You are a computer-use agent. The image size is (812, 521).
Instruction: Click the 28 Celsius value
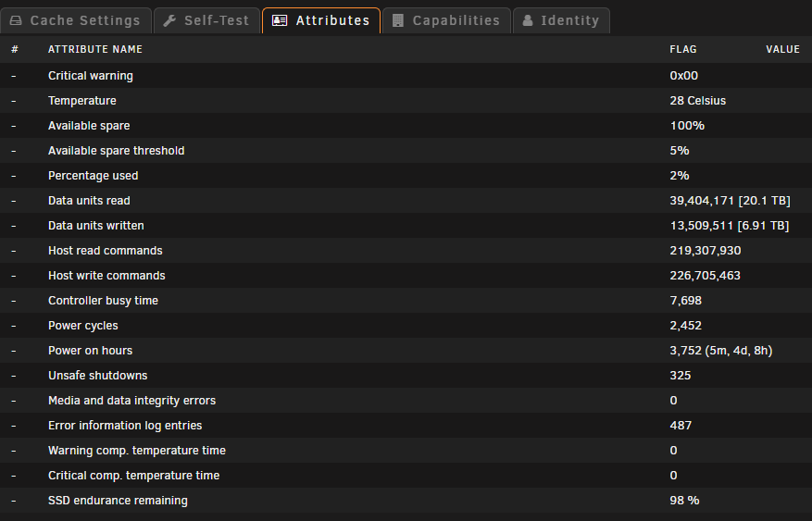click(697, 100)
